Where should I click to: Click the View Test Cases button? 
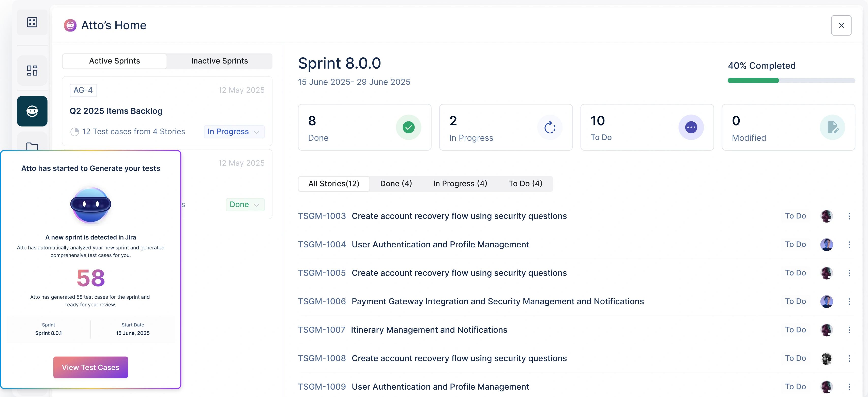pyautogui.click(x=90, y=367)
